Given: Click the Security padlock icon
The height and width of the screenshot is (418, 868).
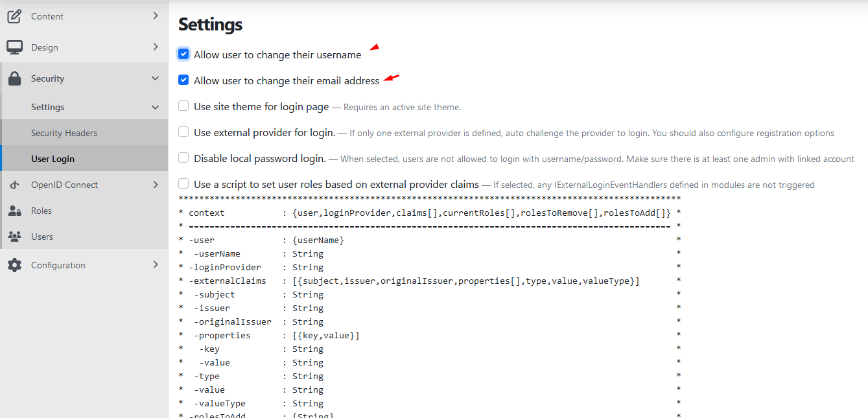Looking at the screenshot, I should [x=14, y=78].
